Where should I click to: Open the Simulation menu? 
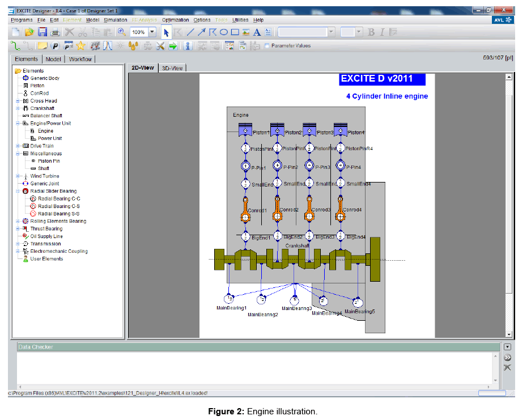click(x=116, y=20)
